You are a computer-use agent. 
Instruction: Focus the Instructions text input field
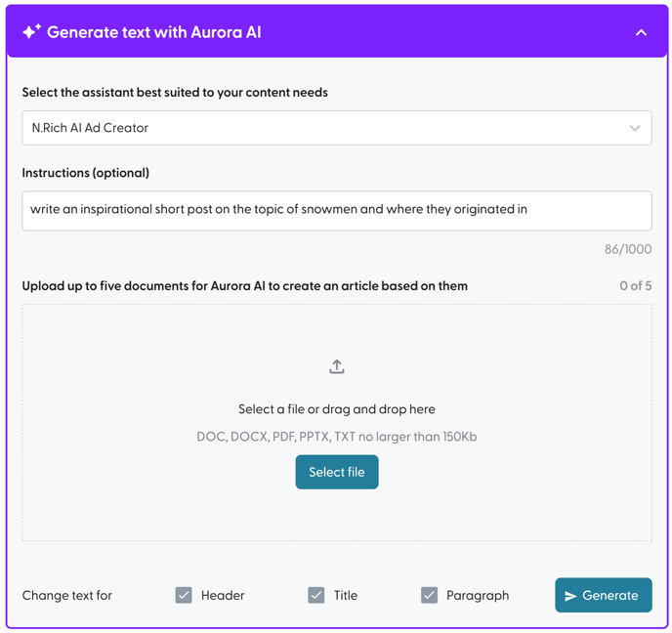[336, 210]
